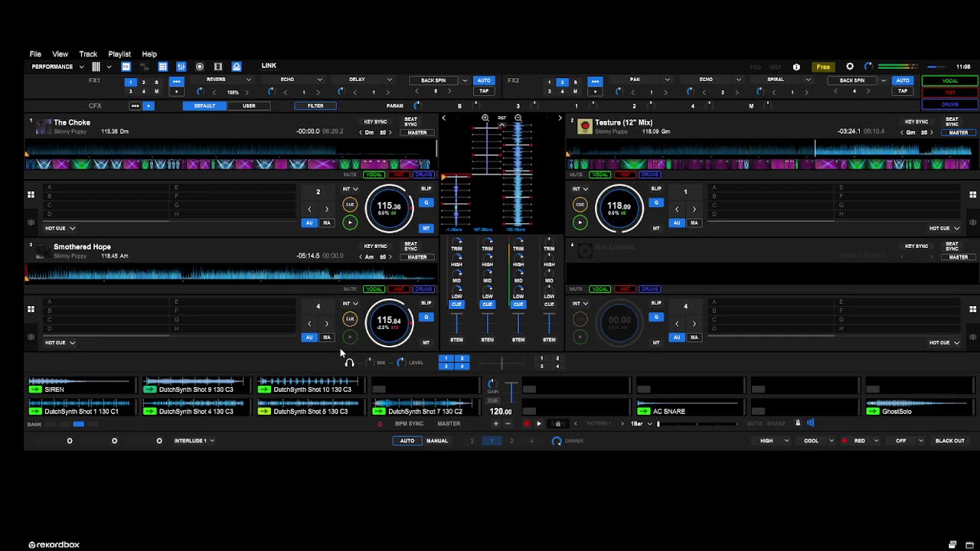Screen dimensions: 980x551
Task: Show the FX panel via toolbar icon
Action: pyautogui.click(x=126, y=67)
